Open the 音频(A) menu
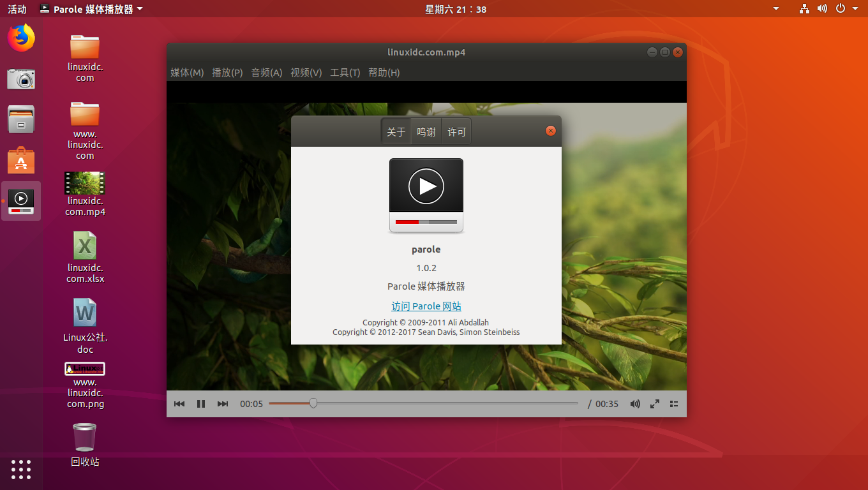Viewport: 868px width, 490px height. (x=267, y=73)
